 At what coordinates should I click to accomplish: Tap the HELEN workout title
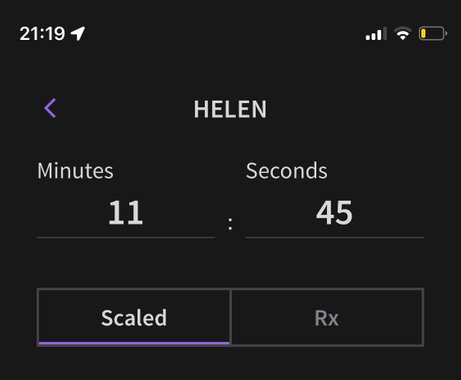[x=230, y=109]
